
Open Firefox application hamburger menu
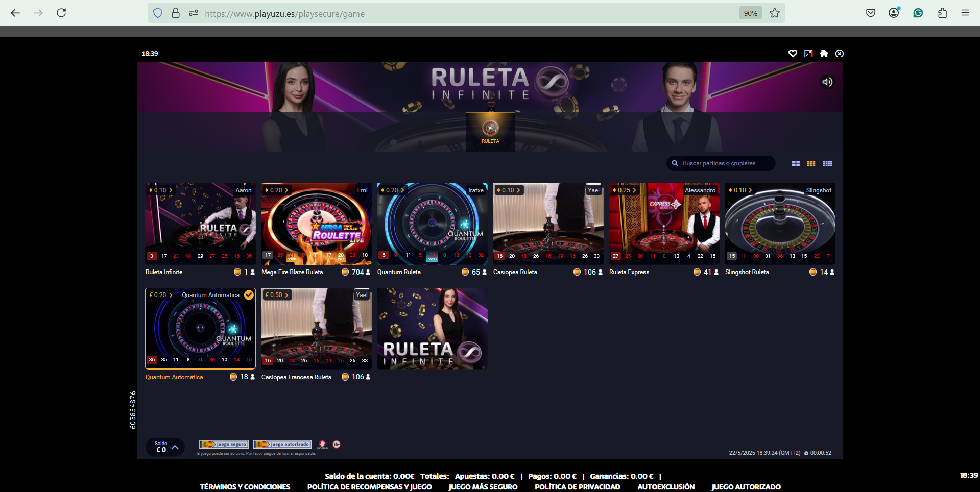[x=965, y=13]
